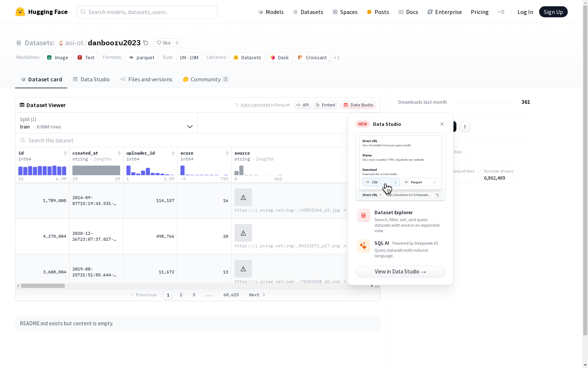Go to the Pricing page
Screen dimensions: 588x368
(480, 12)
